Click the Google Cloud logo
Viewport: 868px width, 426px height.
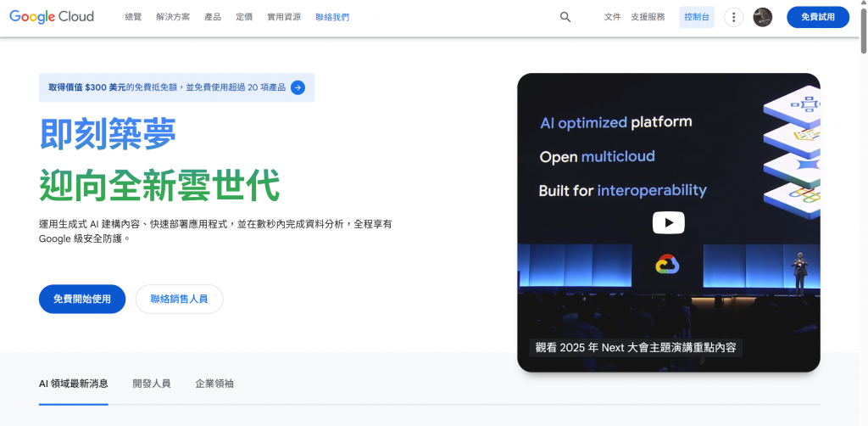(52, 17)
